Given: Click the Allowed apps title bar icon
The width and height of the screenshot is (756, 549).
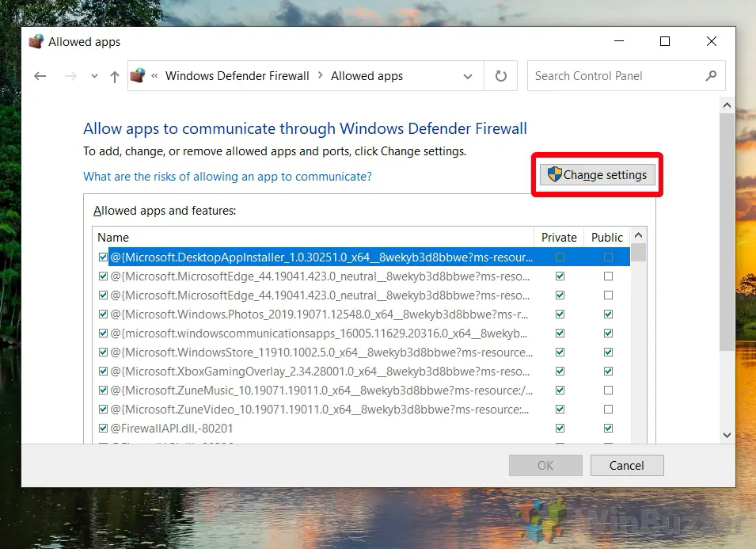Looking at the screenshot, I should pyautogui.click(x=36, y=42).
